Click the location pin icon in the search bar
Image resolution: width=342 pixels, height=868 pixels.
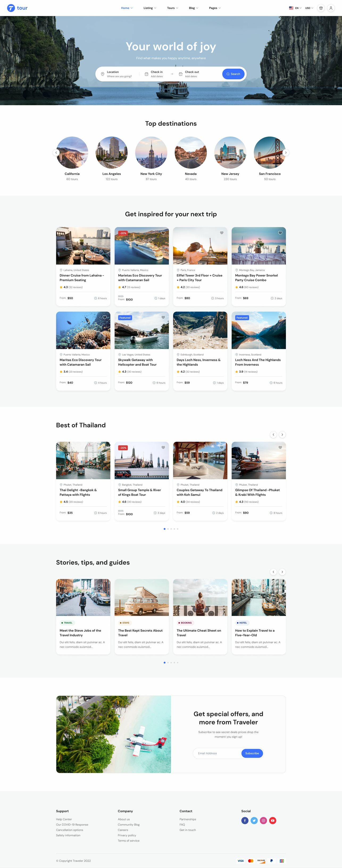[x=103, y=74]
